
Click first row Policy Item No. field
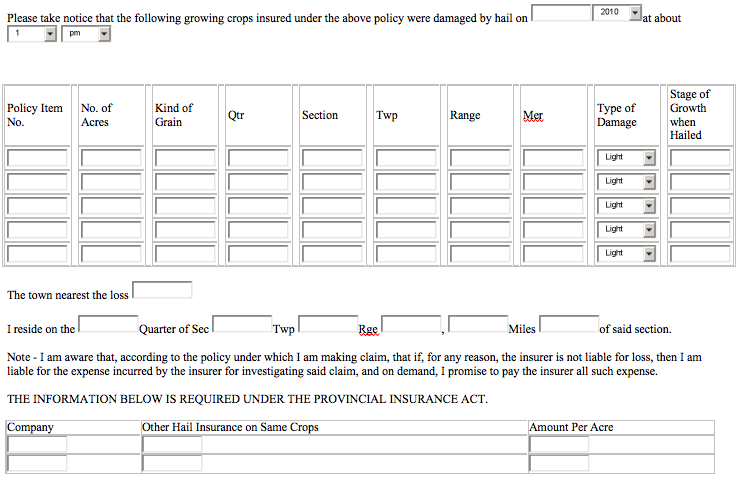[37, 158]
